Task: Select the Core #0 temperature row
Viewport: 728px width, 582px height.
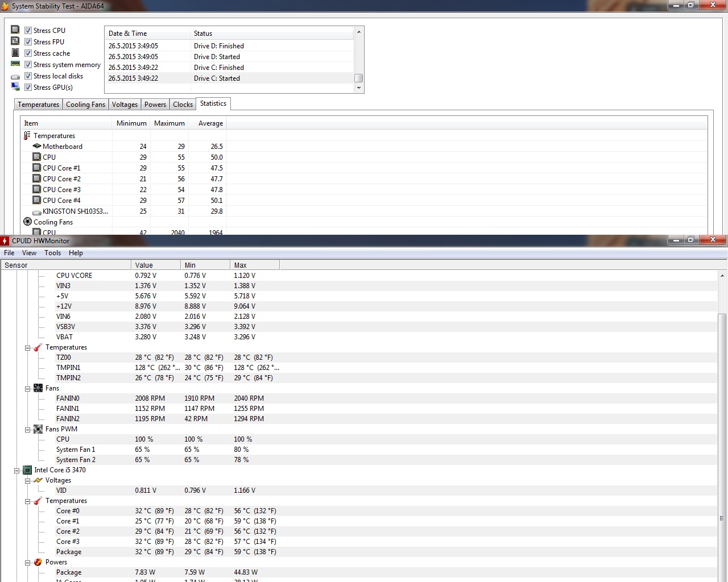Action: tap(359, 511)
